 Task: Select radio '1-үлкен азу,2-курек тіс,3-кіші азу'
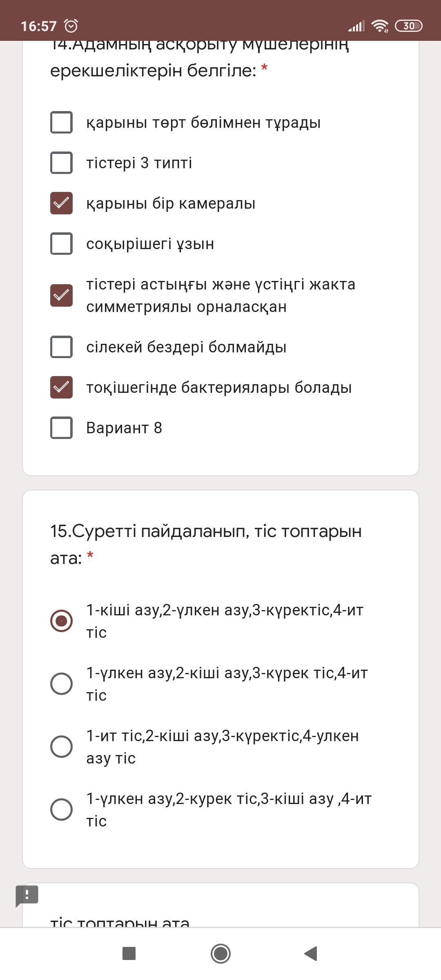tap(61, 809)
